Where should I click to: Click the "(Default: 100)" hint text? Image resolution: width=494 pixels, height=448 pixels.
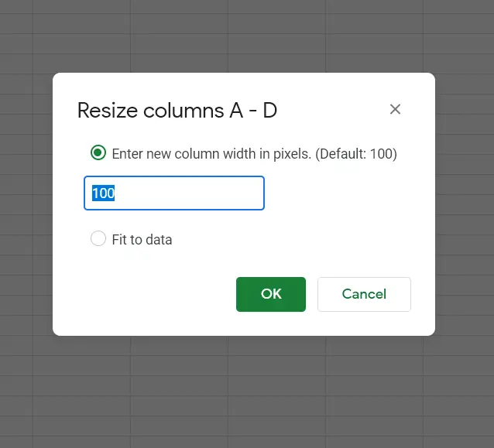click(x=356, y=154)
